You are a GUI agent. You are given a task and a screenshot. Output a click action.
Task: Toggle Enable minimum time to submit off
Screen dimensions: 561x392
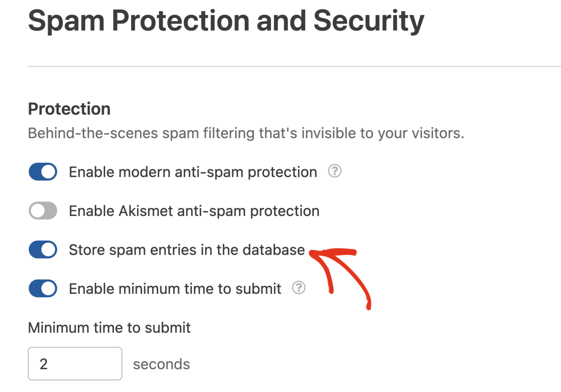(x=43, y=289)
